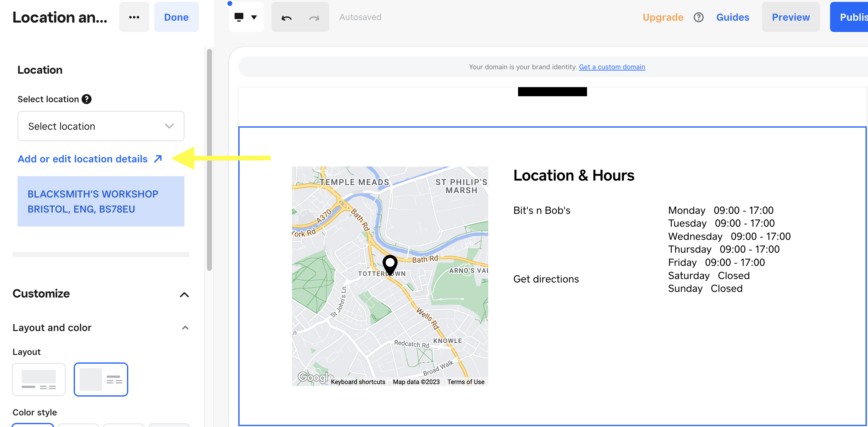Open the three-dot more options menu
The width and height of the screenshot is (868, 427).
click(134, 17)
